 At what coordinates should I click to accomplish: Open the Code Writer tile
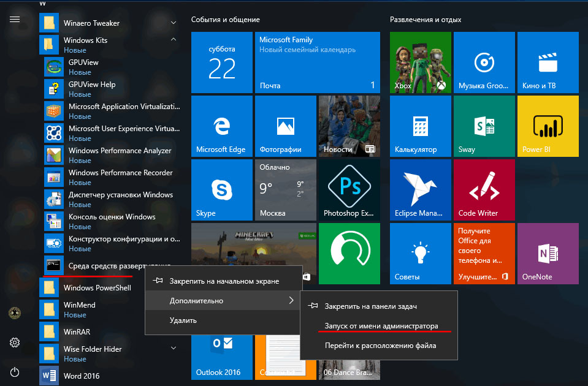[484, 189]
